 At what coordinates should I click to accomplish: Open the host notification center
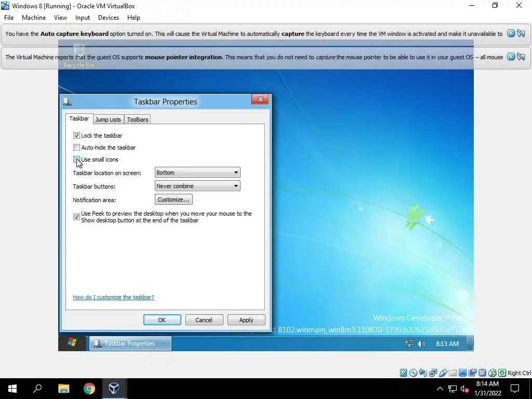515,389
